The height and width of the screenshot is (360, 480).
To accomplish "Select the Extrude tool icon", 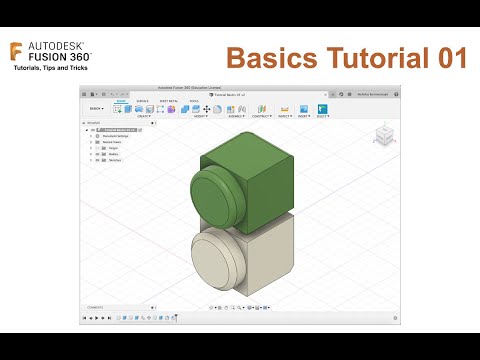I will pyautogui.click(x=128, y=109).
